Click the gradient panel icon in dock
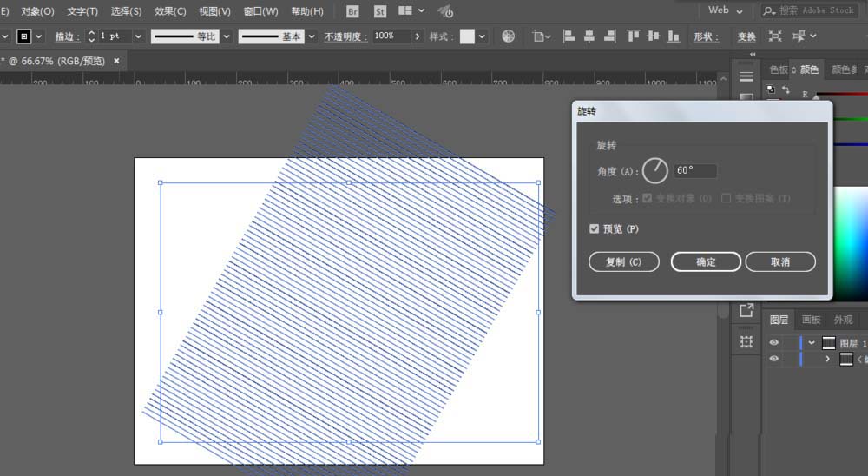 (746, 97)
